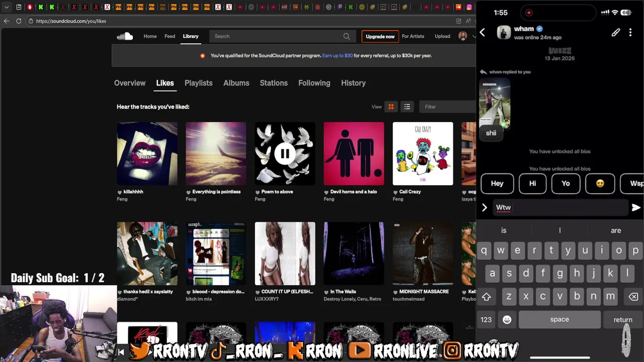The width and height of the screenshot is (644, 362).
Task: Open COUNT IT UP track title
Action: [x=287, y=292]
